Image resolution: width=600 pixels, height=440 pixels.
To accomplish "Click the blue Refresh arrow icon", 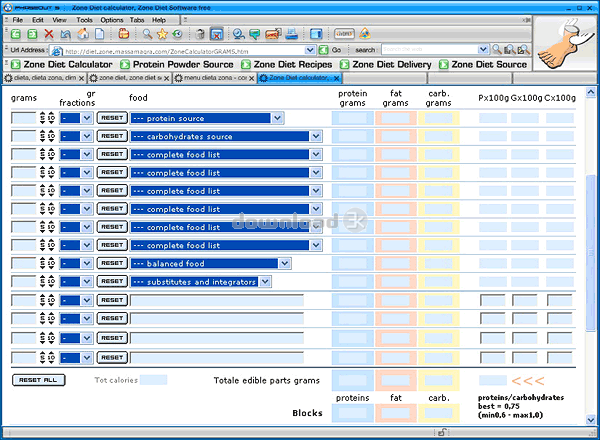I will (x=65, y=34).
